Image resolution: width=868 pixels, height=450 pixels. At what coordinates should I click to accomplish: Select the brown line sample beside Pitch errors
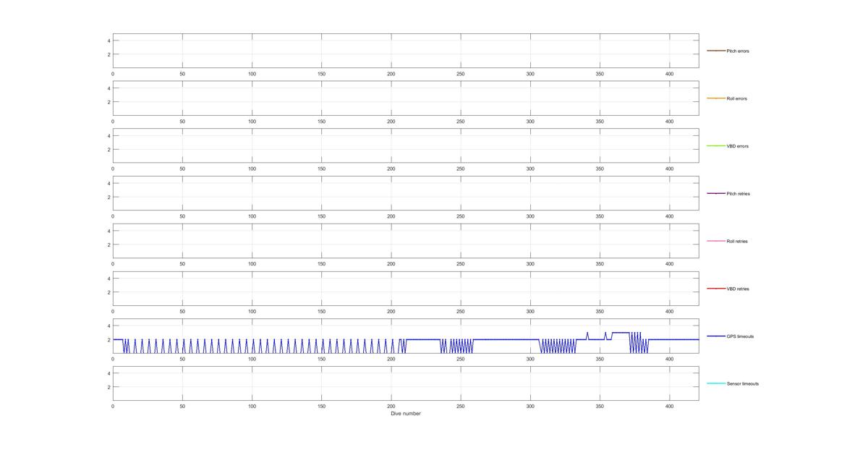tap(716, 51)
